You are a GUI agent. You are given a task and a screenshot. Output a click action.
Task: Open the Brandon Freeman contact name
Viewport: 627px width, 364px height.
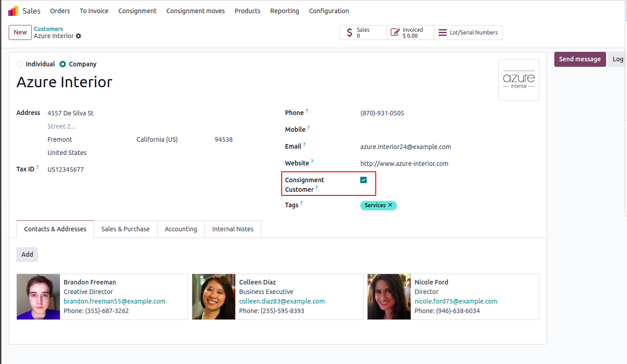click(90, 282)
